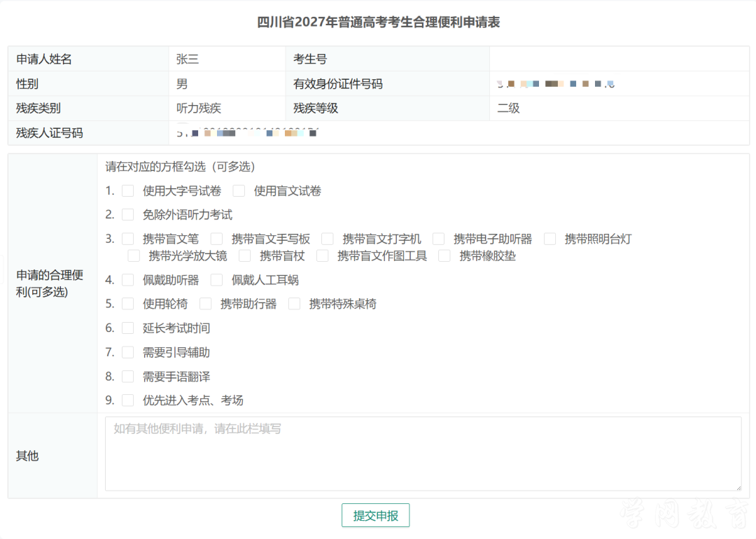Click the 有效身份证件号码 label
This screenshot has height=539, width=756.
pyautogui.click(x=337, y=84)
